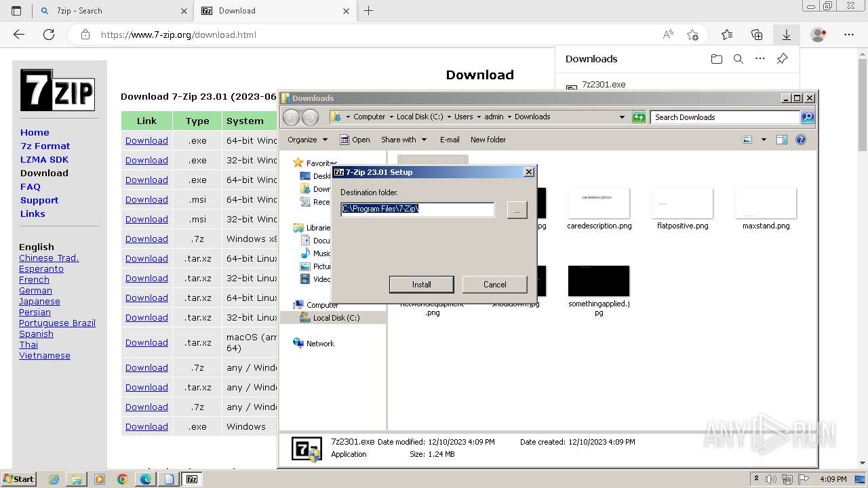Screen dimensions: 868x488
Task: Refresh the Downloads folder view
Action: [x=639, y=117]
